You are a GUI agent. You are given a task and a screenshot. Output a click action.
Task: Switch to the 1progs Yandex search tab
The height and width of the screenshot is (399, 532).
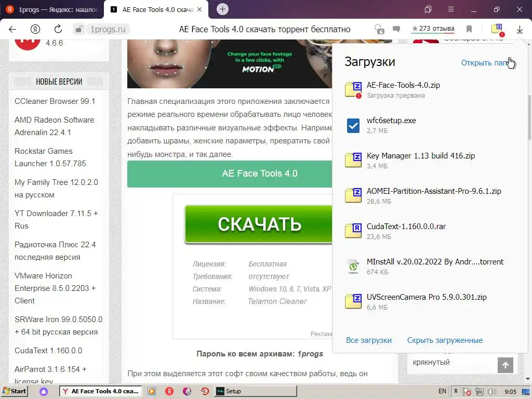click(x=52, y=9)
